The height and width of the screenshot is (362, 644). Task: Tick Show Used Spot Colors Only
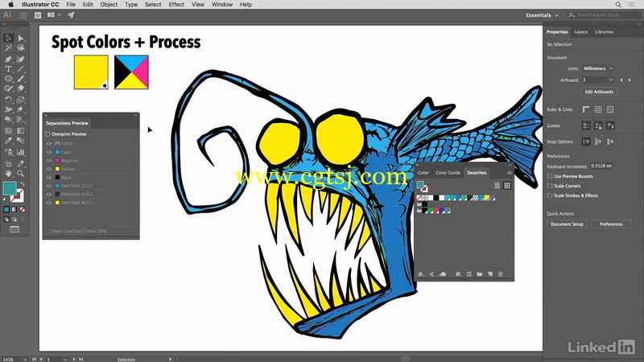coord(47,231)
